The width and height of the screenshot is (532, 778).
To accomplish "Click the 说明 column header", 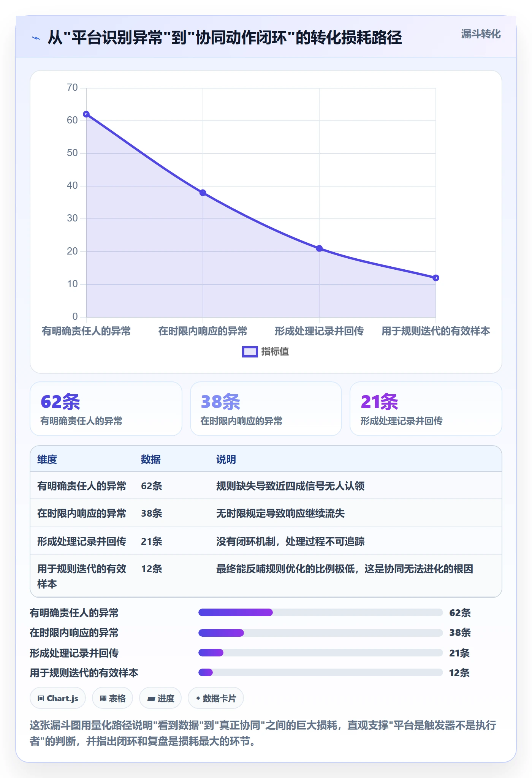I will pyautogui.click(x=226, y=459).
